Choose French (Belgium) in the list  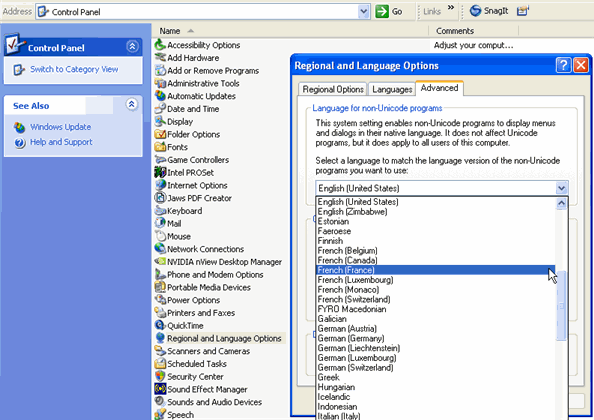pos(436,251)
